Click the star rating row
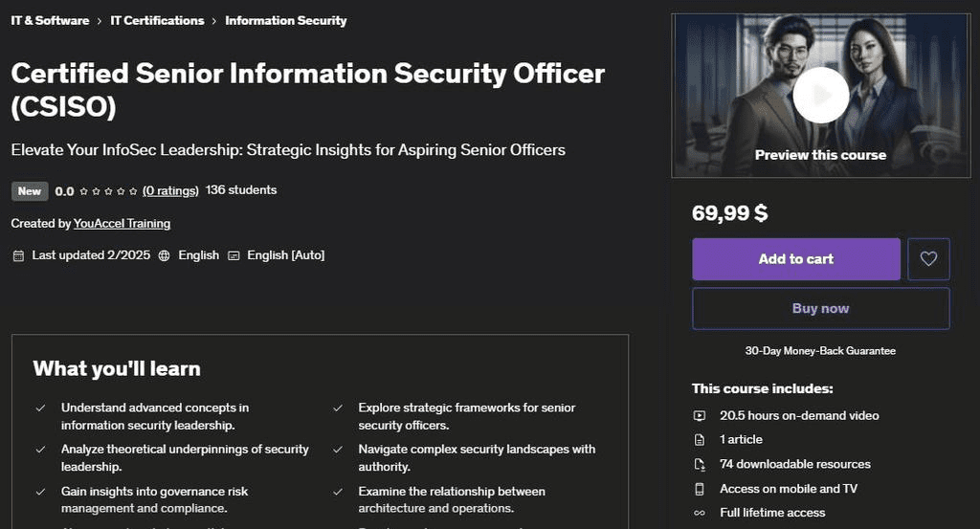The height and width of the screenshot is (529, 980). [x=108, y=190]
